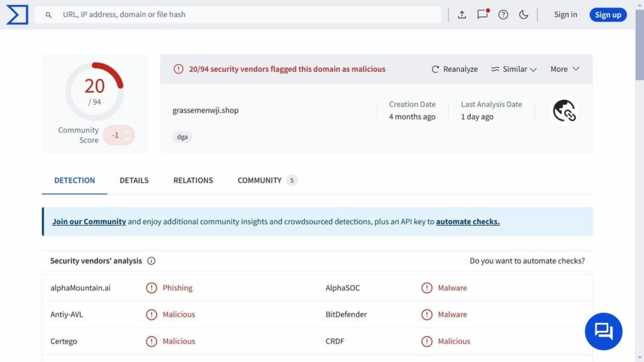Expand the Similar dropdown
Screen dimensions: 644x362
tap(514, 69)
